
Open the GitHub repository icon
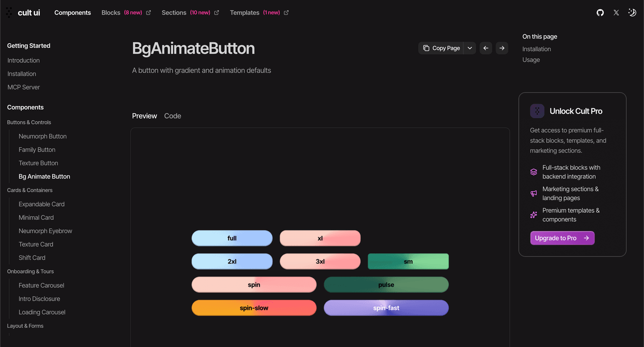tap(600, 13)
